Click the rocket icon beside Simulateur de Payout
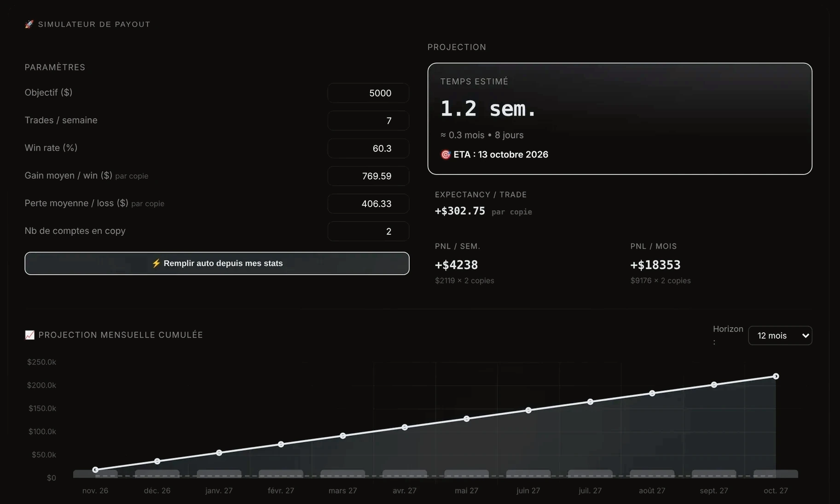The image size is (840, 504). point(29,24)
